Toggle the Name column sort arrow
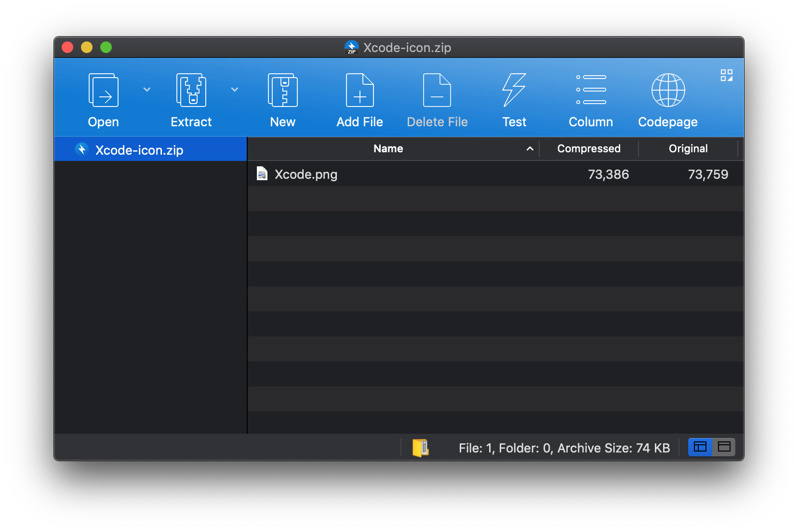Screen dimensions: 798x532 click(530, 148)
